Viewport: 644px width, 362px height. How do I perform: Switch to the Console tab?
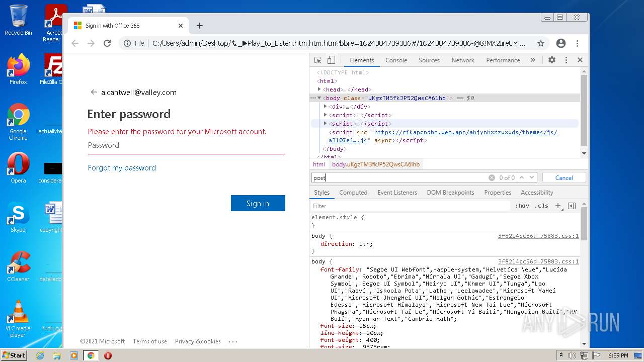(396, 60)
